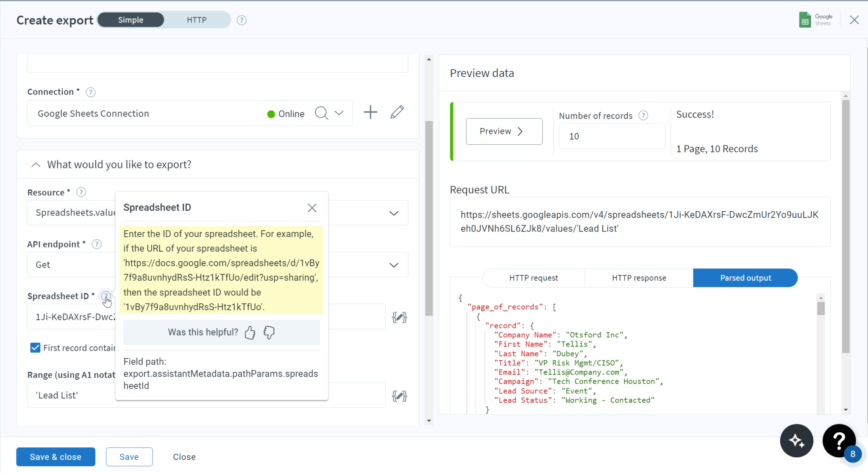Open the Number of records help tooltip
The height and width of the screenshot is (473, 868).
643,115
